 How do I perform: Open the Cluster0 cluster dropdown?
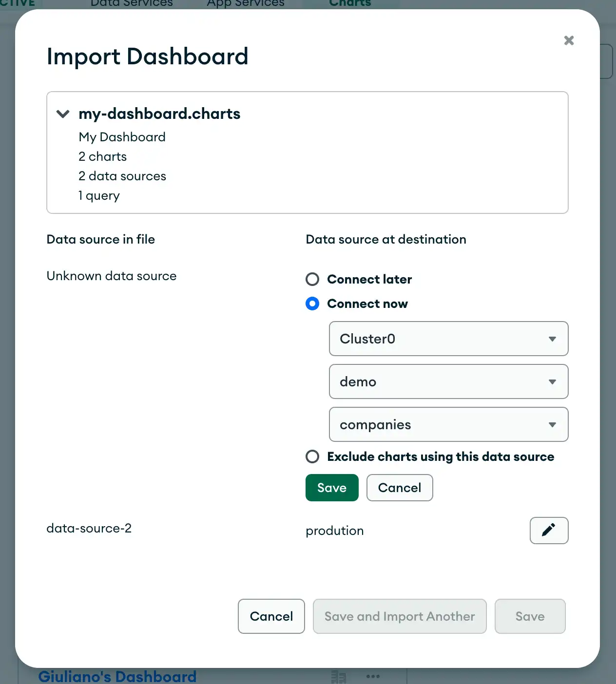(448, 339)
